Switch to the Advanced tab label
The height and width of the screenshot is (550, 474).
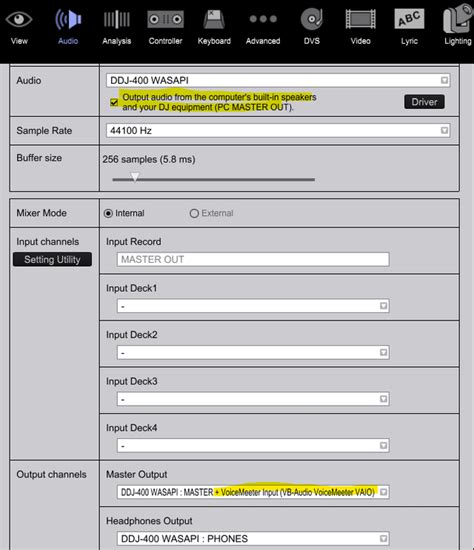point(263,41)
